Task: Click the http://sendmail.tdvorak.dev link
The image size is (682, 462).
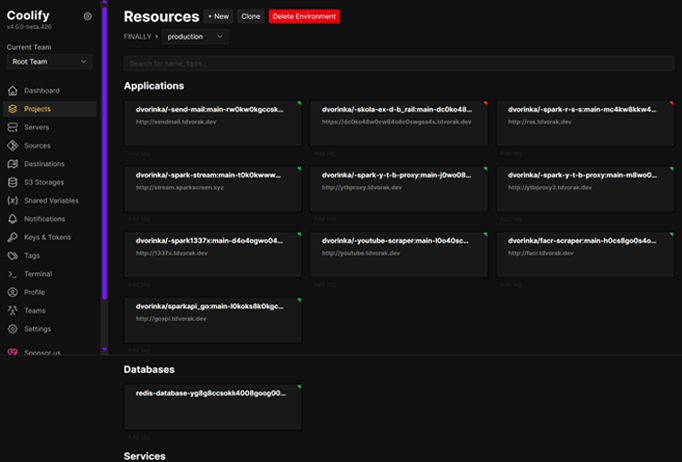Action: (176, 122)
